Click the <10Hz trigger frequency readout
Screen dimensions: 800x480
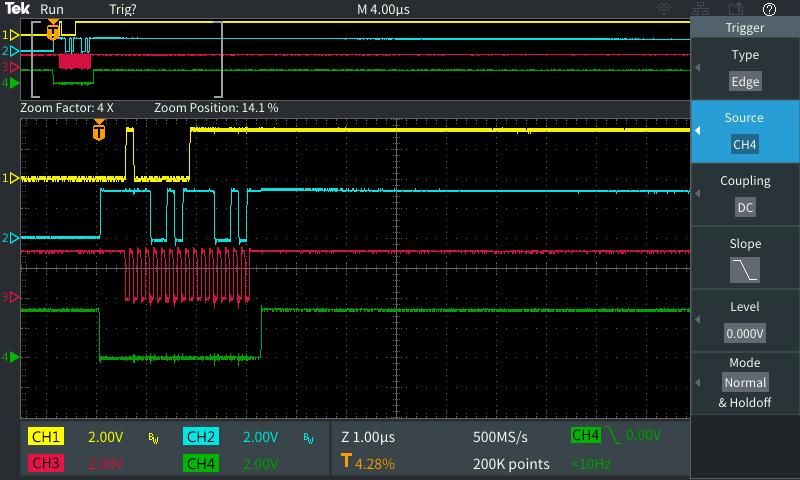pyautogui.click(x=591, y=464)
